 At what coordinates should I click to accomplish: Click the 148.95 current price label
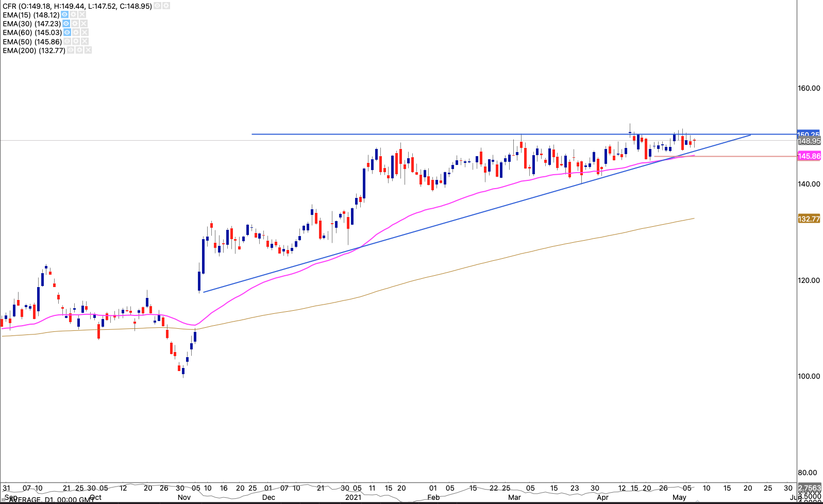pos(809,141)
